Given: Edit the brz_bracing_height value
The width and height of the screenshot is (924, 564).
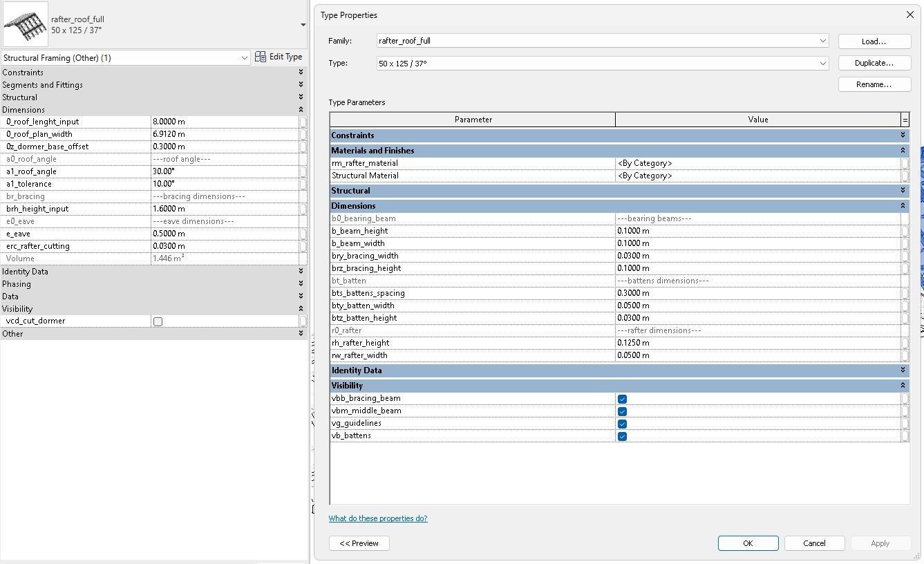Looking at the screenshot, I should [x=757, y=268].
